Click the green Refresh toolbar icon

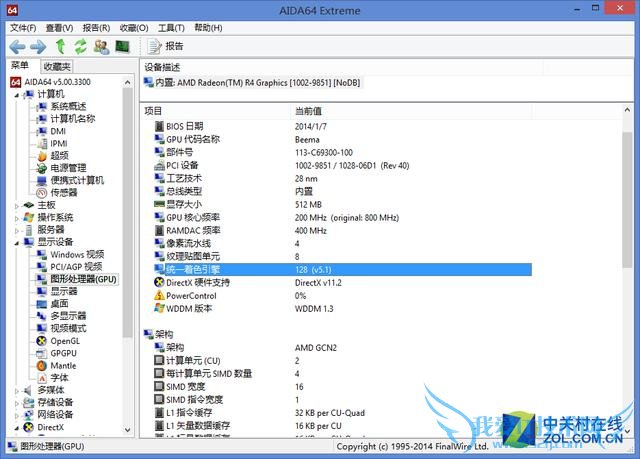tap(80, 47)
